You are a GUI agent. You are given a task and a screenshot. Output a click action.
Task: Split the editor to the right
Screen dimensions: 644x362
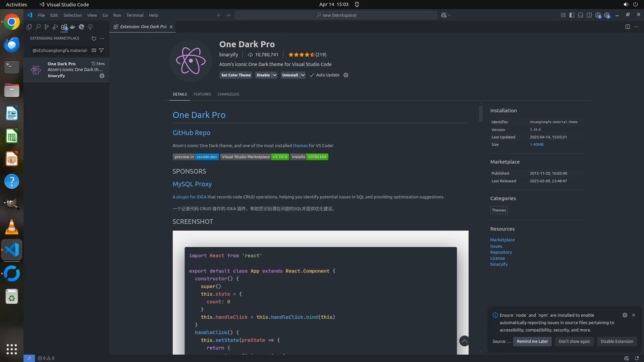coord(628,27)
